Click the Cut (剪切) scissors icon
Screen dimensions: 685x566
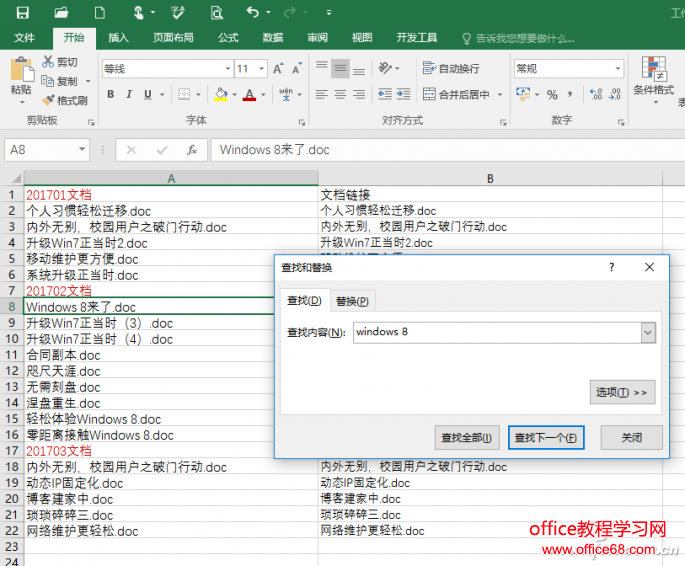(x=60, y=62)
